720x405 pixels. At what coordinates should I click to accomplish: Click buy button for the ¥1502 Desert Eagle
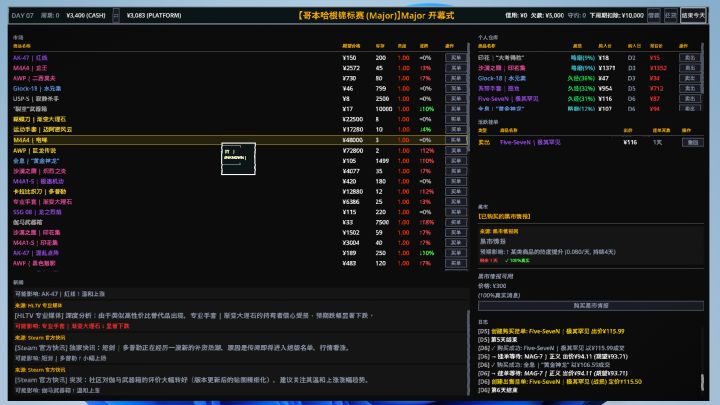pyautogui.click(x=456, y=232)
